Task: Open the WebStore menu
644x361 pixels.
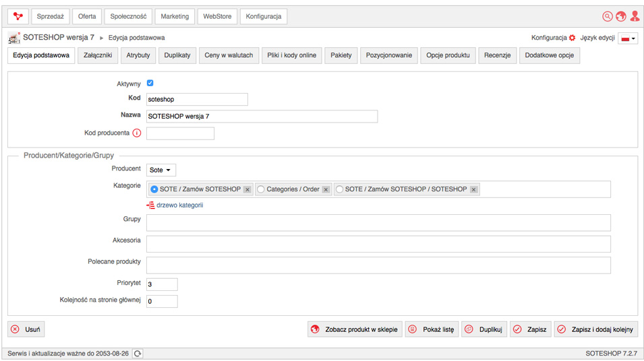Action: coord(217,16)
